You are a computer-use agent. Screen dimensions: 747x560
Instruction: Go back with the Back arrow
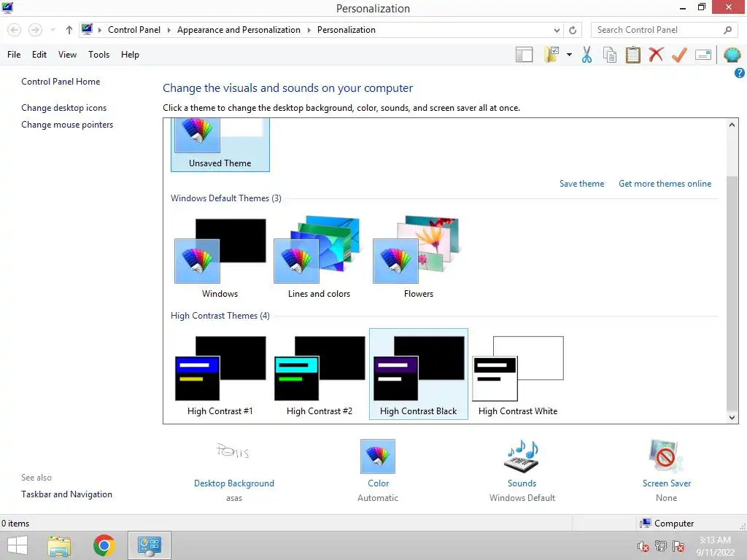pyautogui.click(x=15, y=30)
